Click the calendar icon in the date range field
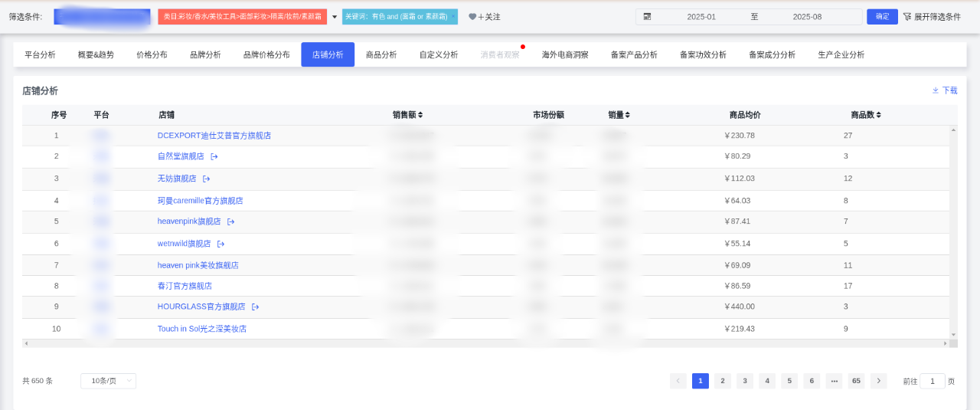This screenshot has width=980, height=410. coord(647,16)
